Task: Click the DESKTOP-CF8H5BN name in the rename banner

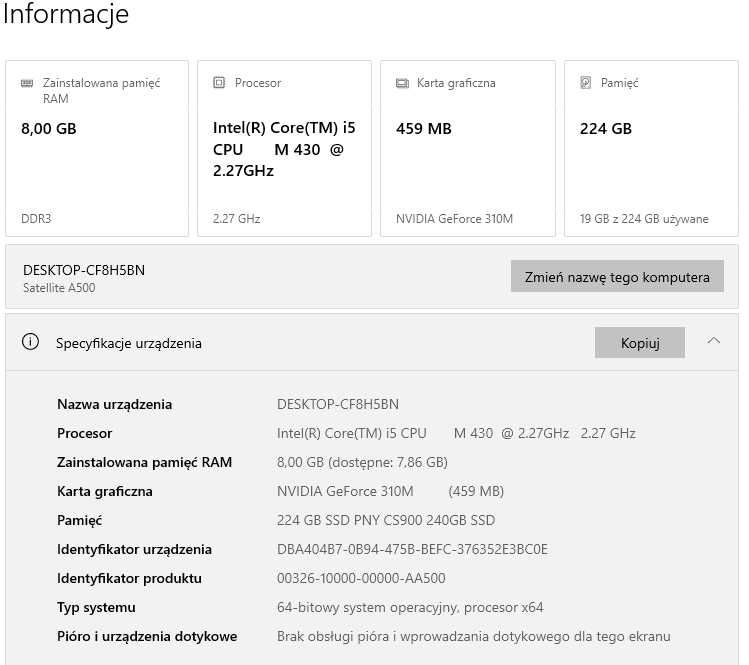Action: point(84,270)
